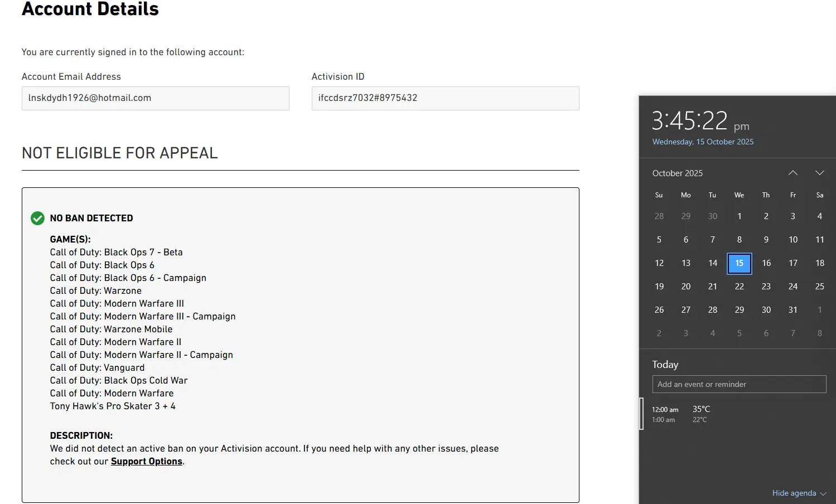This screenshot has width=836, height=504.
Task: Collapse the agenda using Hide agenda
Action: coord(799,493)
